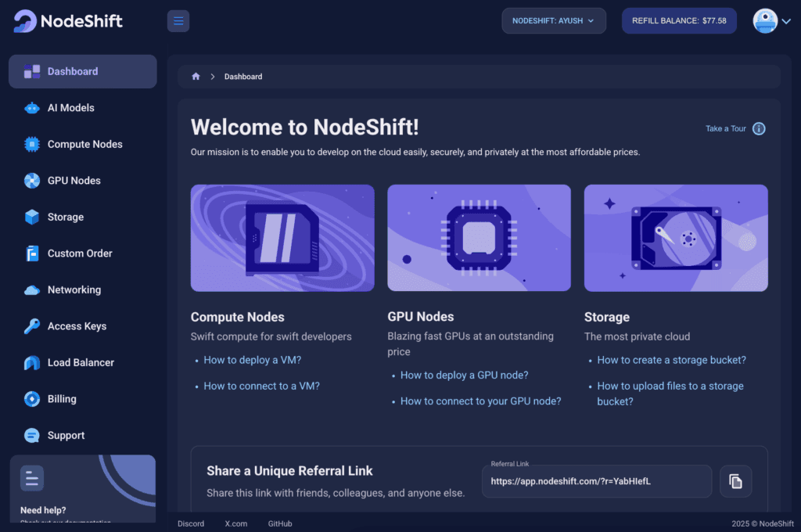Viewport: 801px width, 532px height.
Task: Click the Storage hard drive card image
Action: 676,238
